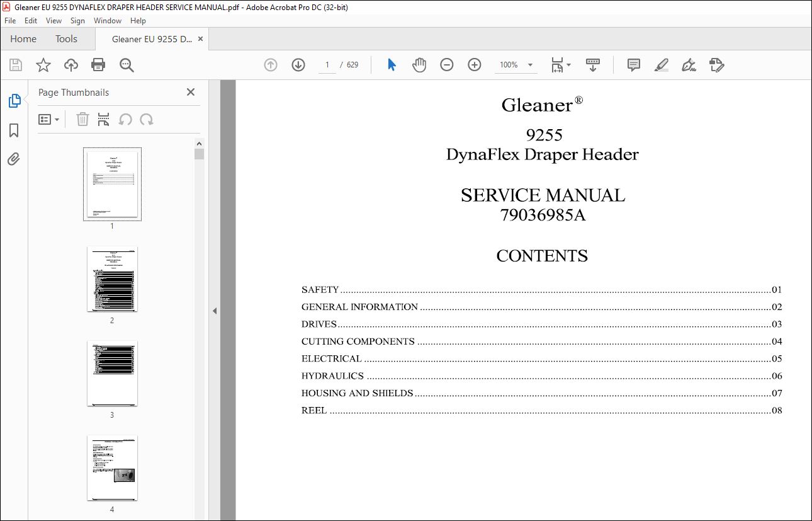The height and width of the screenshot is (521, 812).
Task: Click the DynaFlex Draper Header title
Action: click(x=543, y=154)
